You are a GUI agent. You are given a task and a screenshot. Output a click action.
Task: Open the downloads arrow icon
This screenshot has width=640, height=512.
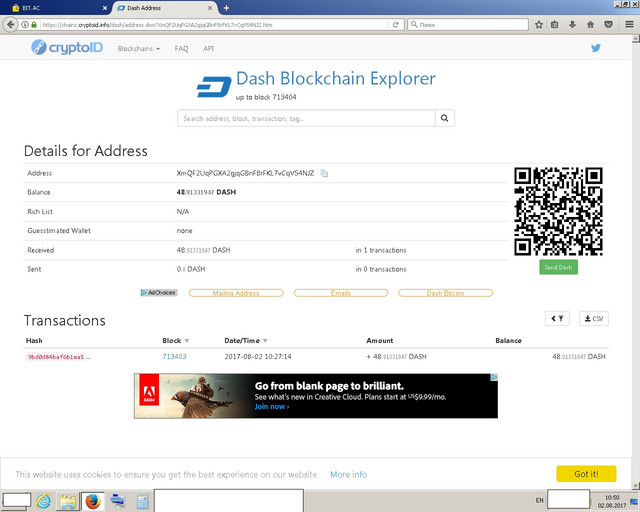572,24
